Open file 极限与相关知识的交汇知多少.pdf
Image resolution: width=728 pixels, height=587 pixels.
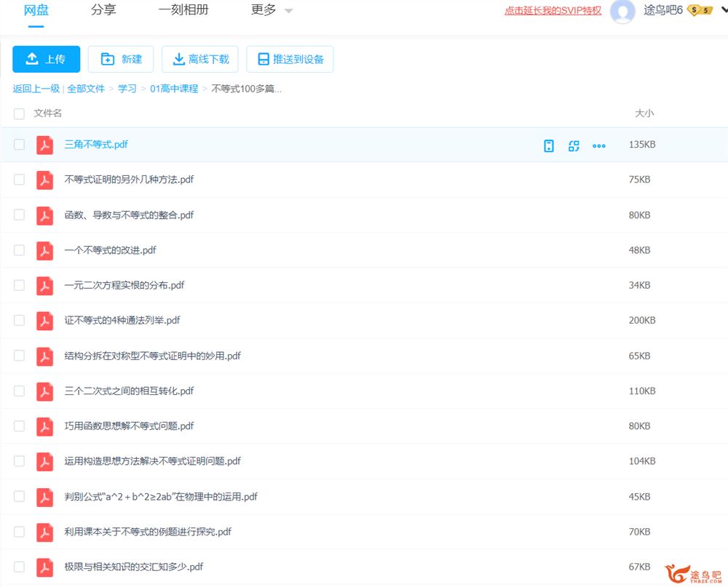coord(134,567)
